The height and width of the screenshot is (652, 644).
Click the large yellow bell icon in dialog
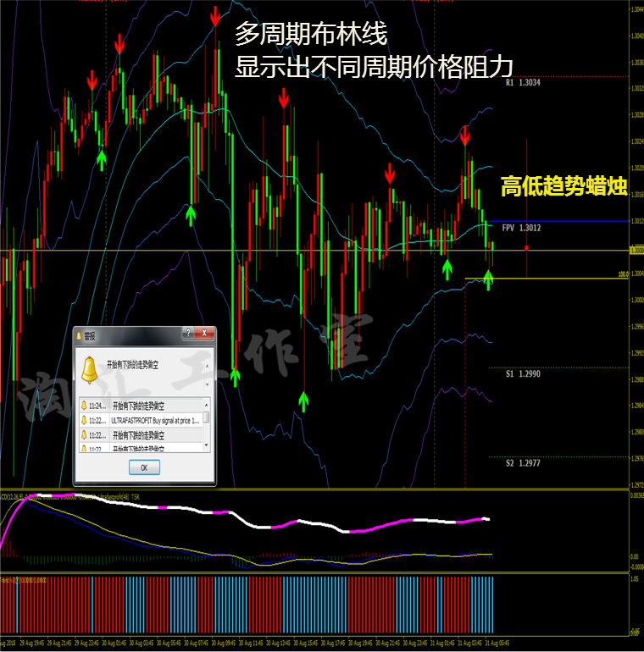coord(90,370)
